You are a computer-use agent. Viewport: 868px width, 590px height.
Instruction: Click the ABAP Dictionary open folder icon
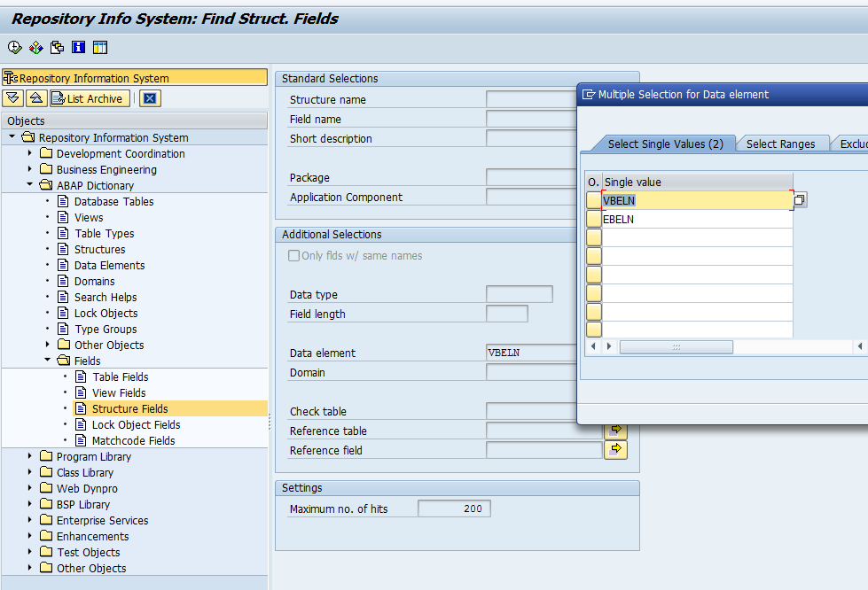(x=46, y=185)
